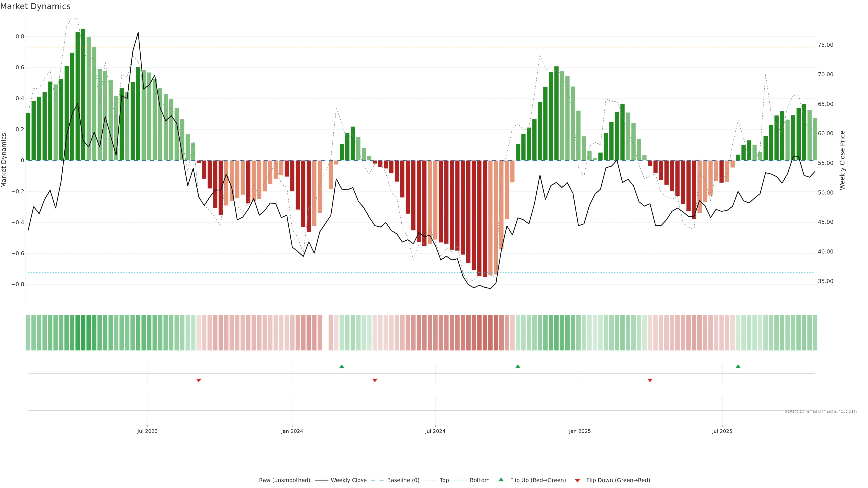Click the Market Dynamics y-axis title
This screenshot has width=868, height=488.
(4, 160)
